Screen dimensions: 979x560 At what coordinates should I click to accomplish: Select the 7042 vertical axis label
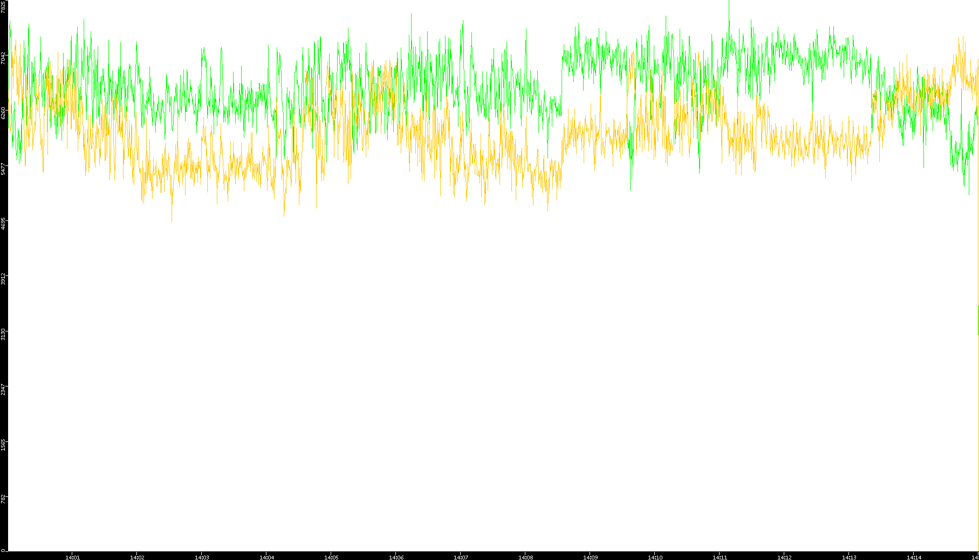4,58
